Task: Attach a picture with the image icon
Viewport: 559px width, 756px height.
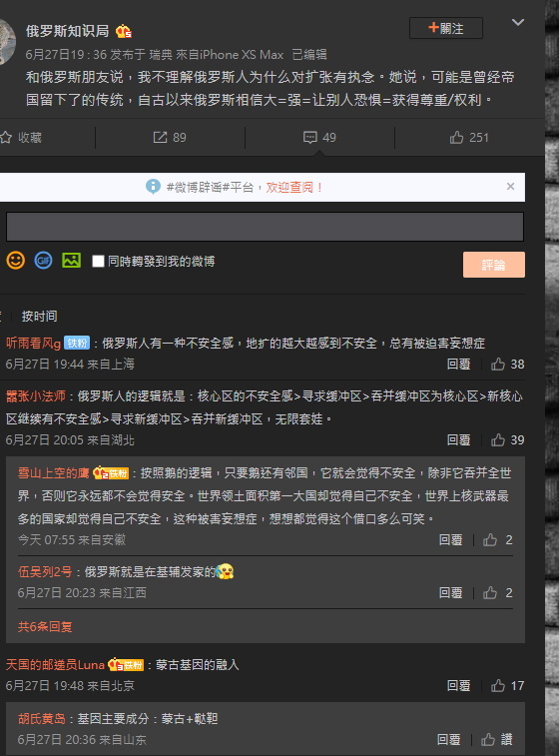Action: pyautogui.click(x=71, y=261)
